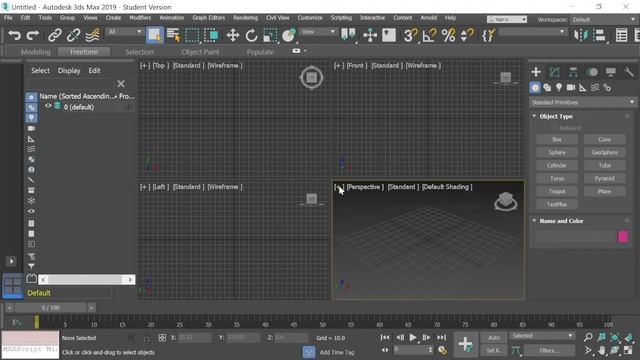Open the Hierarchy tab in Command Panel

573,72
